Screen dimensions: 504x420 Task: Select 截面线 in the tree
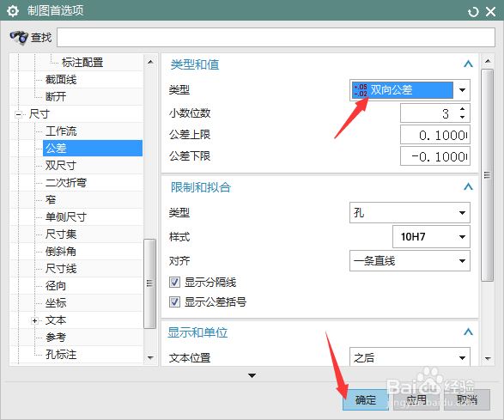(x=61, y=79)
